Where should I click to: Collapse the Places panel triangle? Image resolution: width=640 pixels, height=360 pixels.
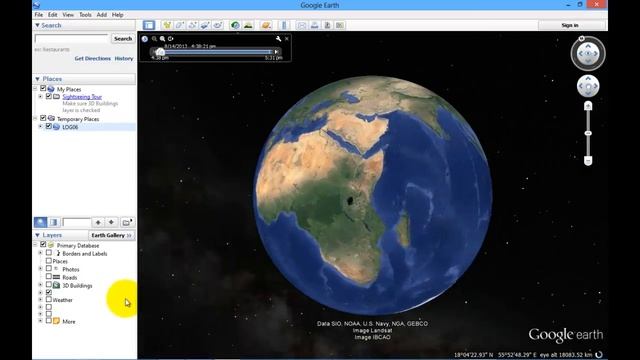pyautogui.click(x=37, y=79)
